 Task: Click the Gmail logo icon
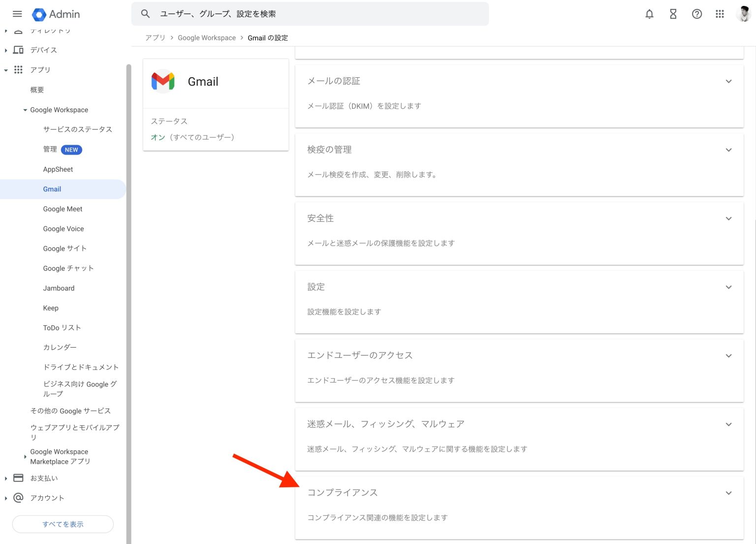(x=163, y=82)
